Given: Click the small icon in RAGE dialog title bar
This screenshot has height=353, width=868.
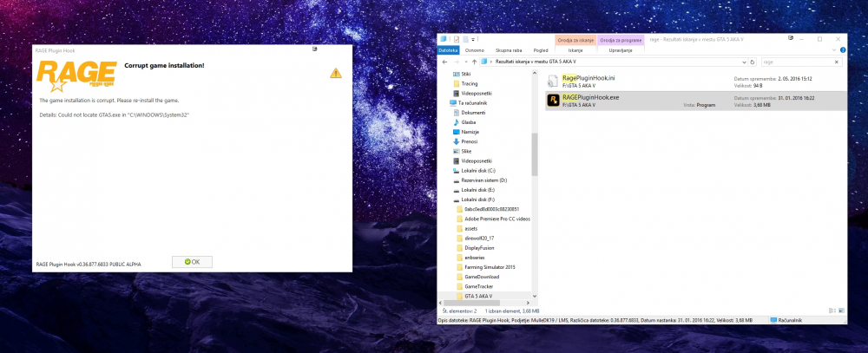Looking at the screenshot, I should (314, 49).
